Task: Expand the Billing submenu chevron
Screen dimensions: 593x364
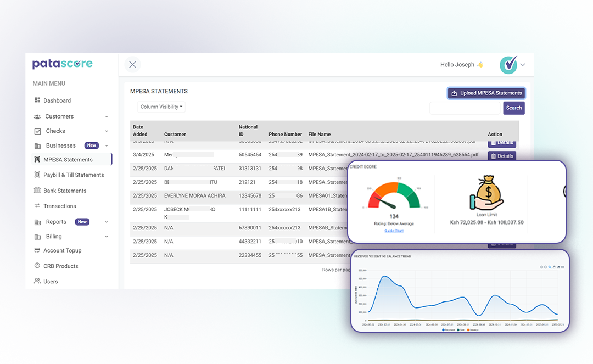Action: point(107,237)
